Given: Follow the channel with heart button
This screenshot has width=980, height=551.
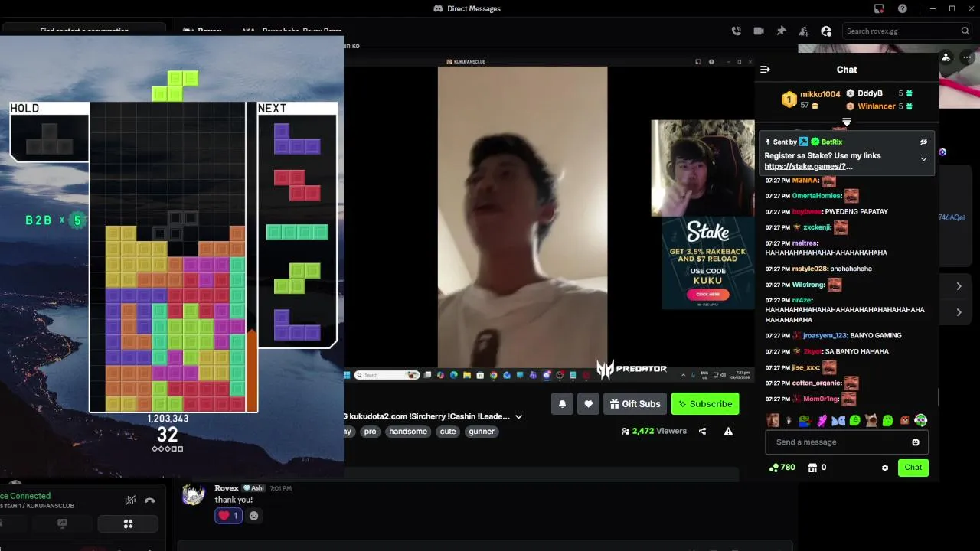Looking at the screenshot, I should (588, 404).
